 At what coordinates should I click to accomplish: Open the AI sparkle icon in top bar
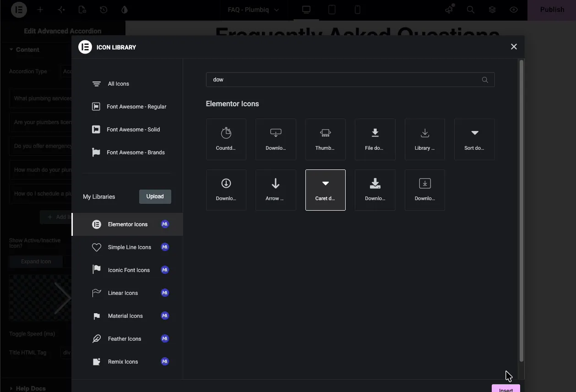[x=61, y=10]
